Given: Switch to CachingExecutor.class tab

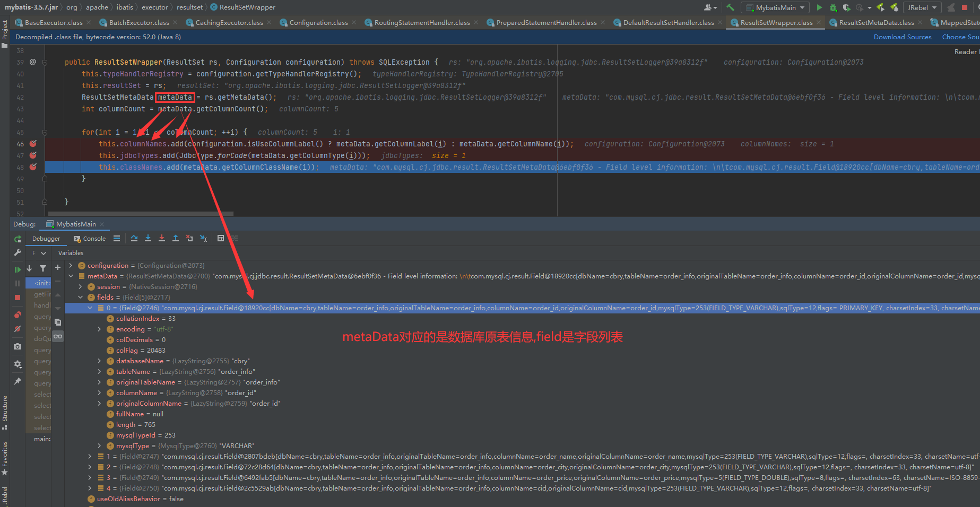Looking at the screenshot, I should coord(229,22).
